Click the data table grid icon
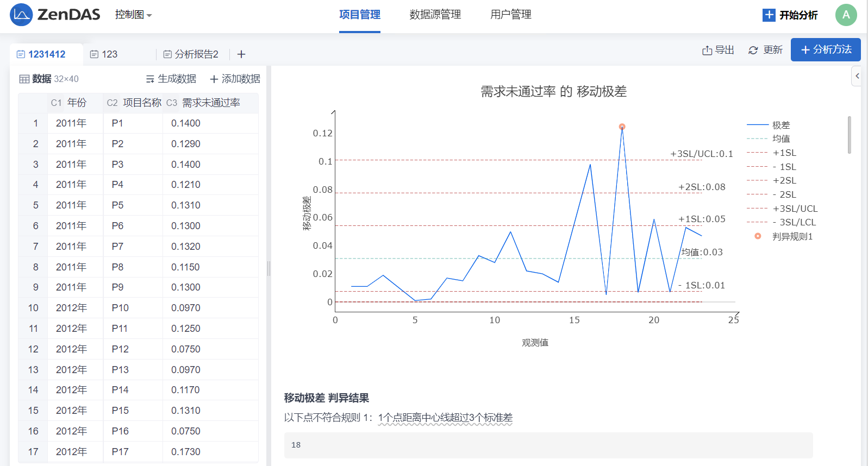Screen dimensions: 868x466 tap(24, 79)
